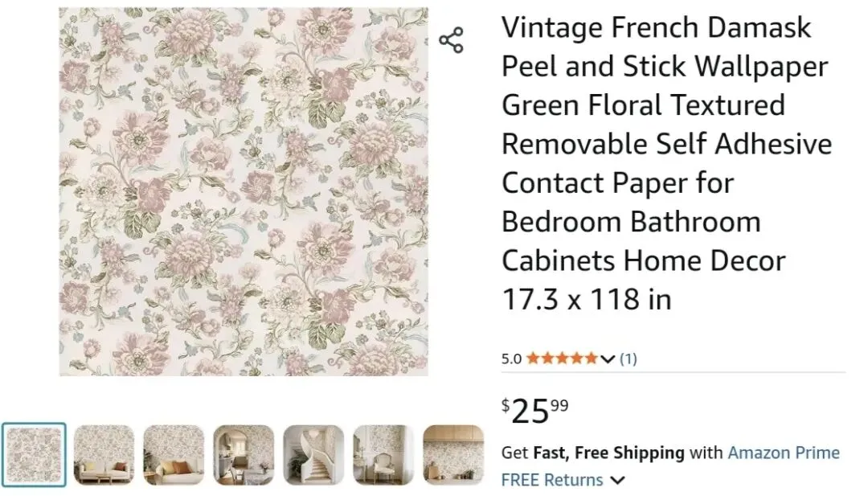View the single customer review count

[628, 359]
